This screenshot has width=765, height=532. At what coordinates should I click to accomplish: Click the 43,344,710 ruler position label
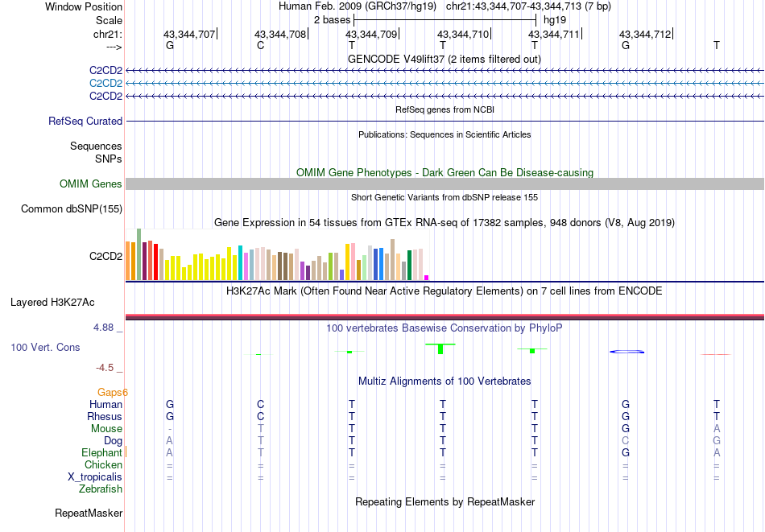pos(463,34)
